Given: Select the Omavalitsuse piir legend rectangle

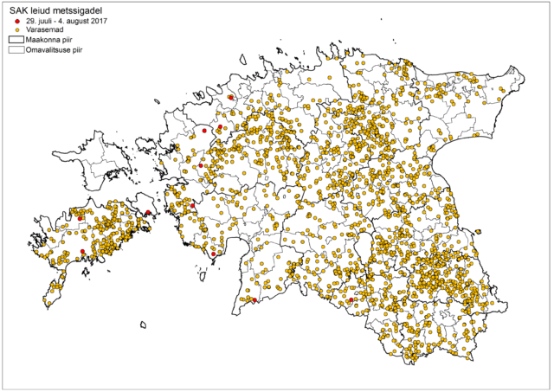Looking at the screenshot, I should (16, 51).
